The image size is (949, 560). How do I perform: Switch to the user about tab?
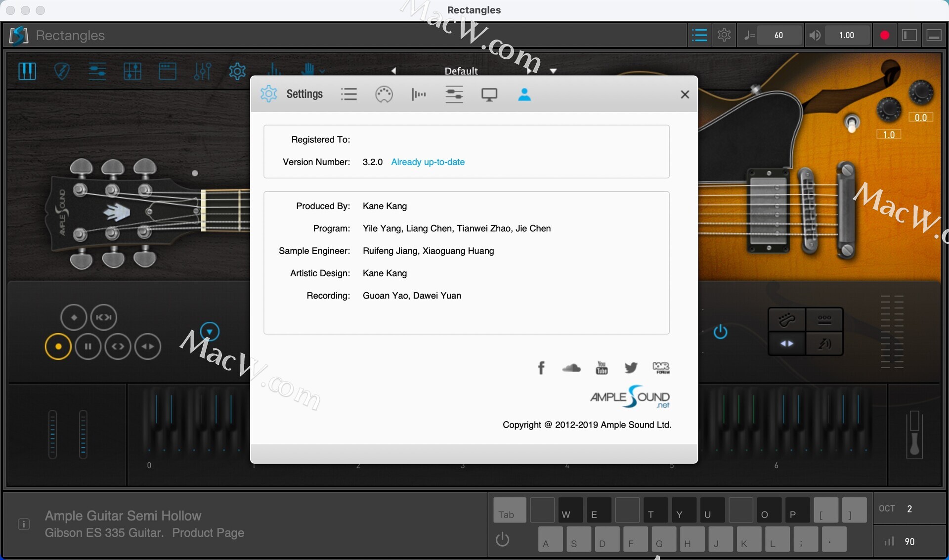[524, 94]
